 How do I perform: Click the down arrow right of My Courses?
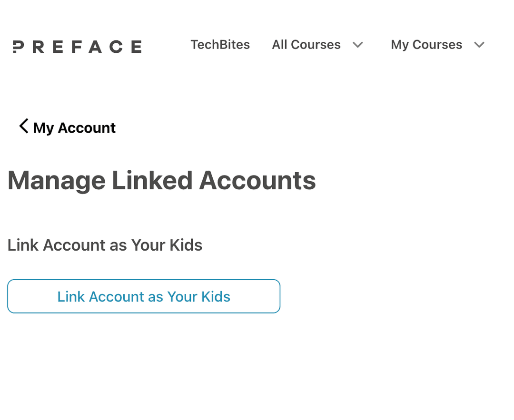point(479,45)
